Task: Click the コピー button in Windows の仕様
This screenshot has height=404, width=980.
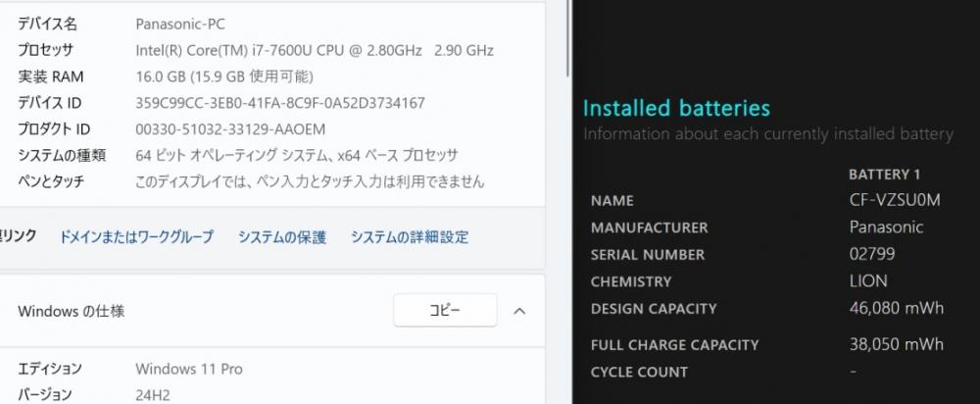Action: [x=445, y=310]
